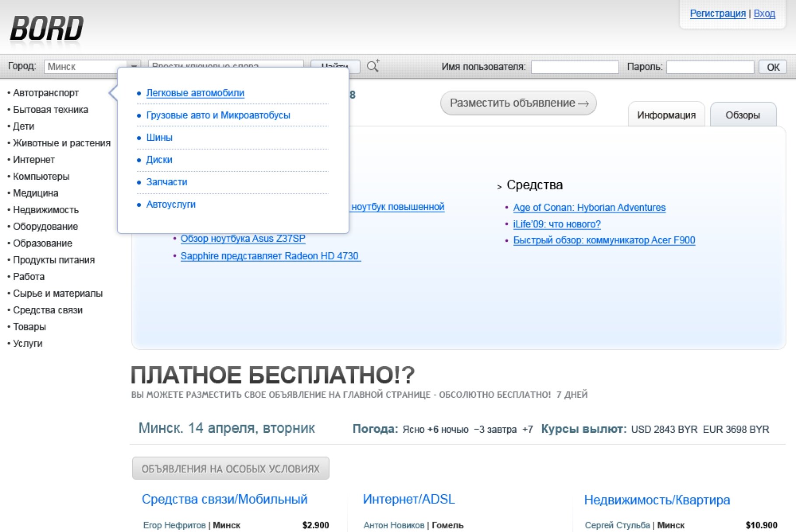Screen dimensions: 796x532
Task: Open the Работа category
Action: (28, 277)
